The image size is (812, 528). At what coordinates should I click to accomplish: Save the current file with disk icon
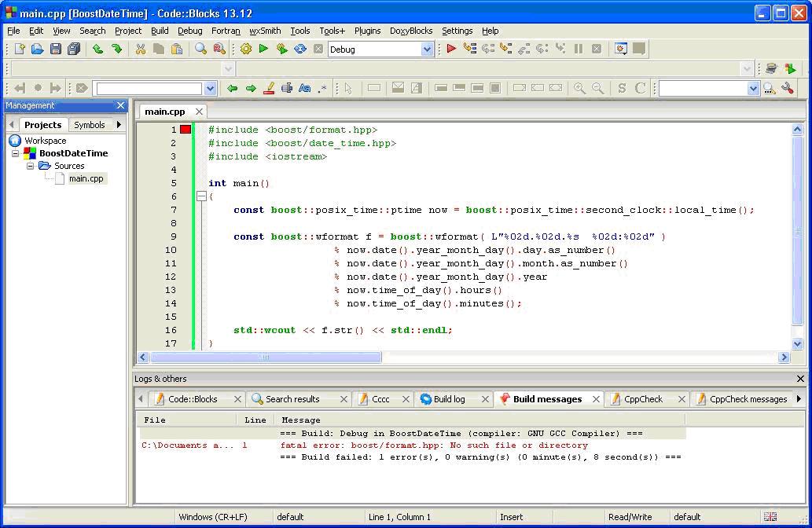55,49
